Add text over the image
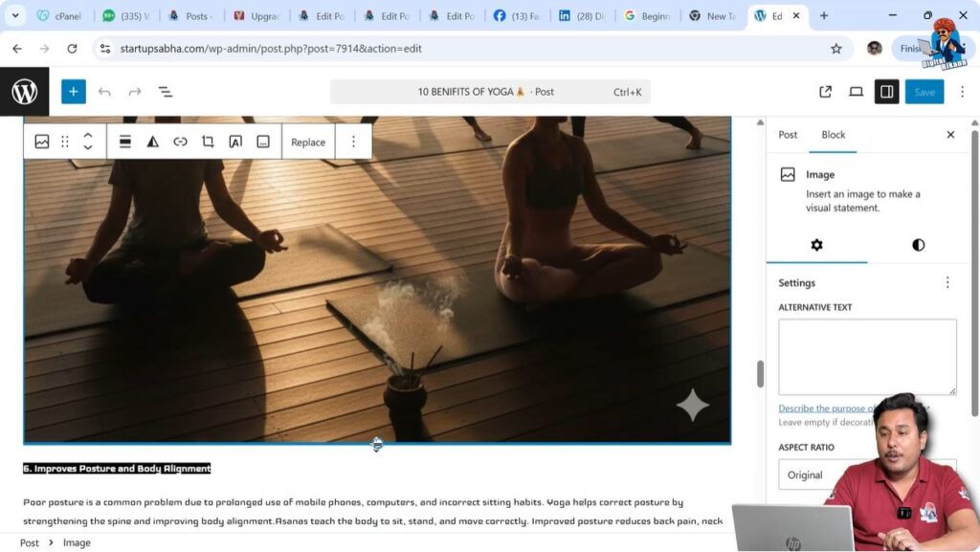Screen dimensions: 980x552 (x=234, y=142)
